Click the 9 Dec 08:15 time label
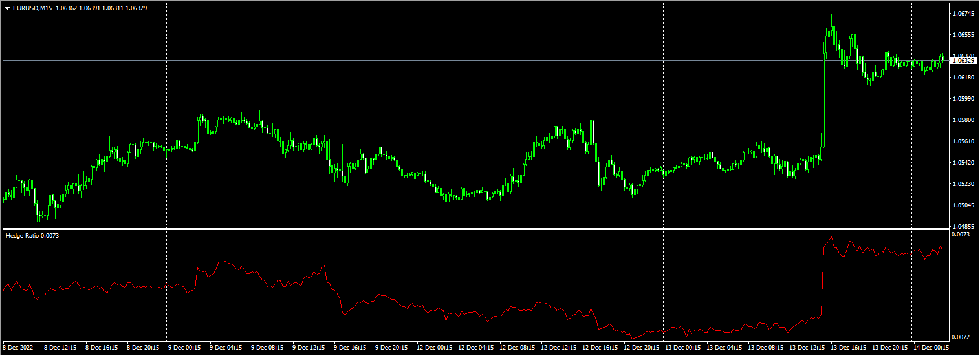This screenshot has width=980, height=356. (267, 347)
